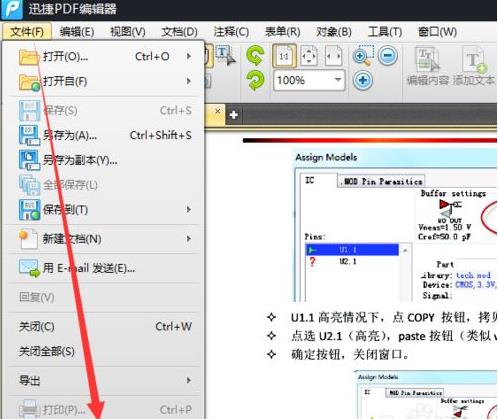This screenshot has width=498, height=419.
Task: Expand the 打开(O) submenu arrow
Action: 189,56
